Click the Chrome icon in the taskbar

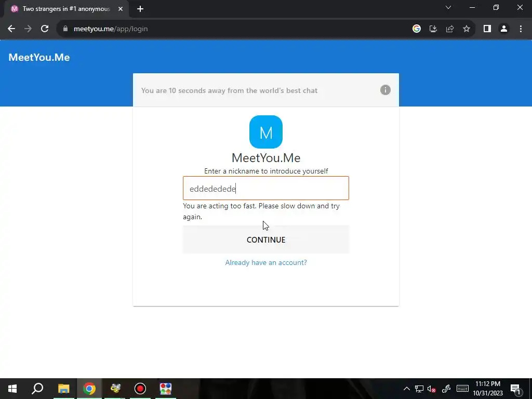[89, 389]
